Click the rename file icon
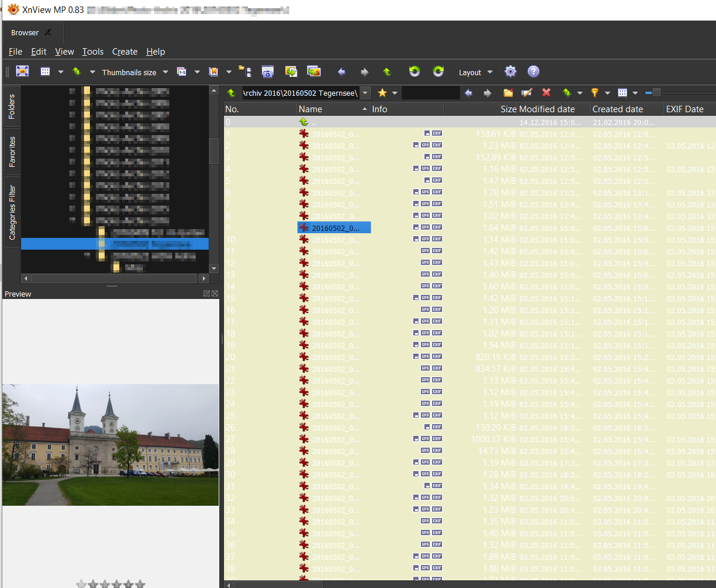Screen dimensions: 716x588 tap(527, 93)
